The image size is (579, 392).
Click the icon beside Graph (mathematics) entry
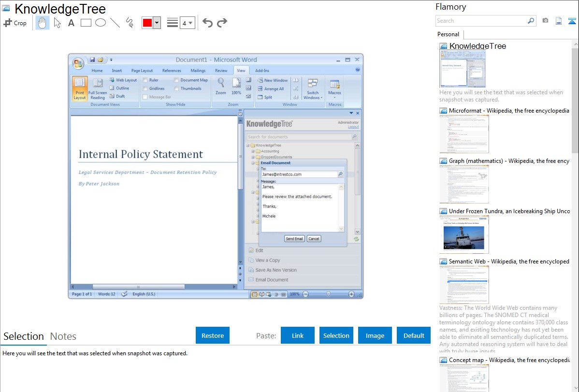(x=443, y=161)
